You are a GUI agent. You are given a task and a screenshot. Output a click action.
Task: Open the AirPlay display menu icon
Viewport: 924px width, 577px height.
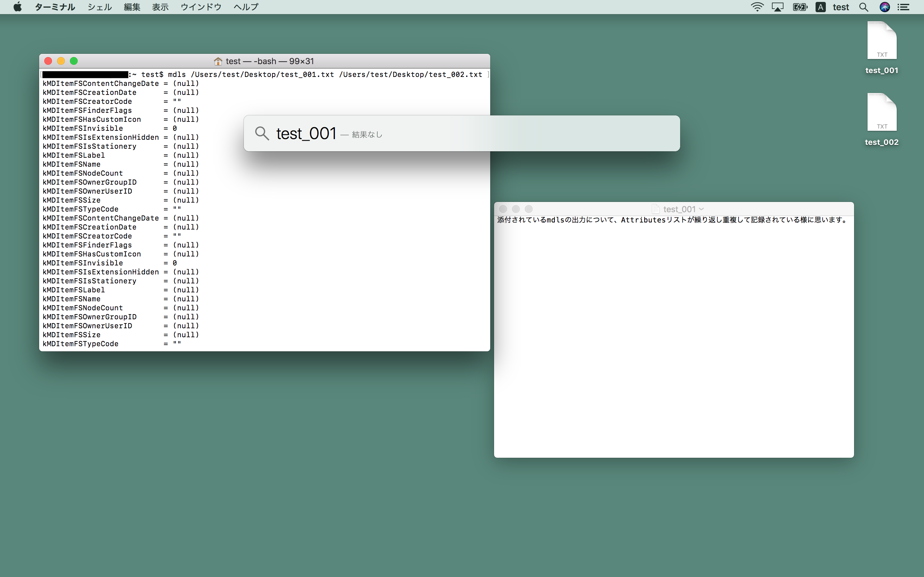pyautogui.click(x=777, y=7)
